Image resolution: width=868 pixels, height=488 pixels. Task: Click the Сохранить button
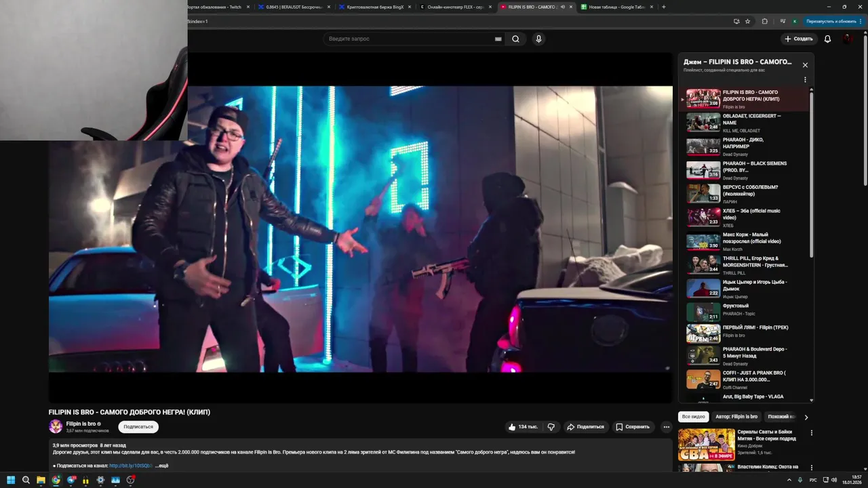[x=633, y=427]
